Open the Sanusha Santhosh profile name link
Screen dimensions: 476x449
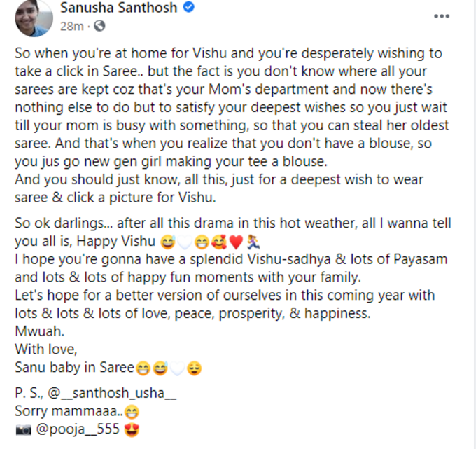pyautogui.click(x=119, y=7)
